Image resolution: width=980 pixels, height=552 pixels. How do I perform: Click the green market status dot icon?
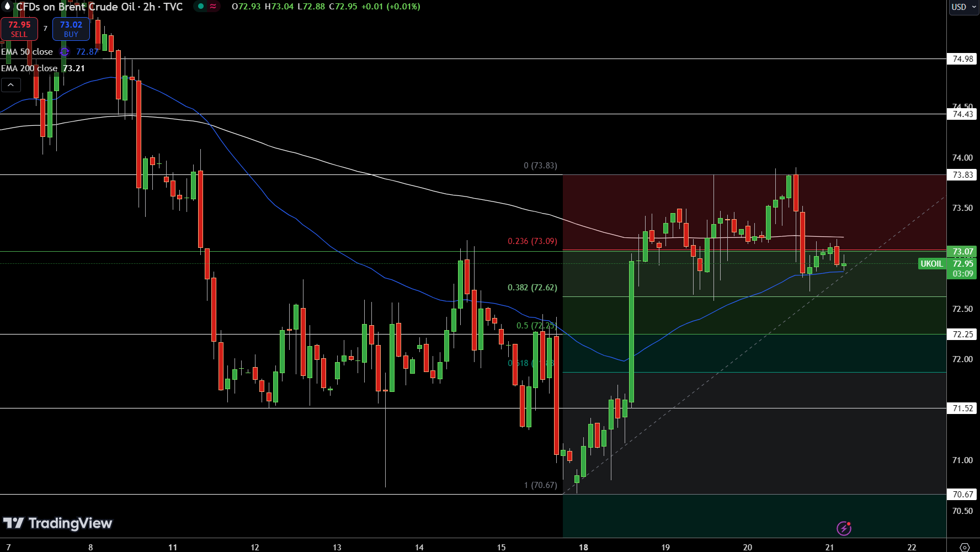201,7
